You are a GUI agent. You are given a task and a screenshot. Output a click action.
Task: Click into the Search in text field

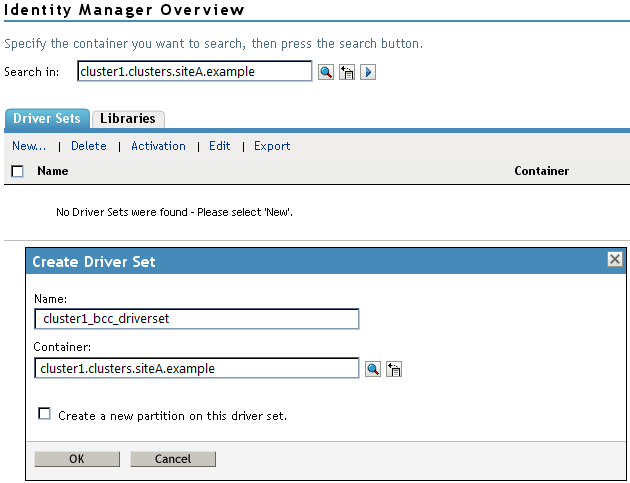194,72
